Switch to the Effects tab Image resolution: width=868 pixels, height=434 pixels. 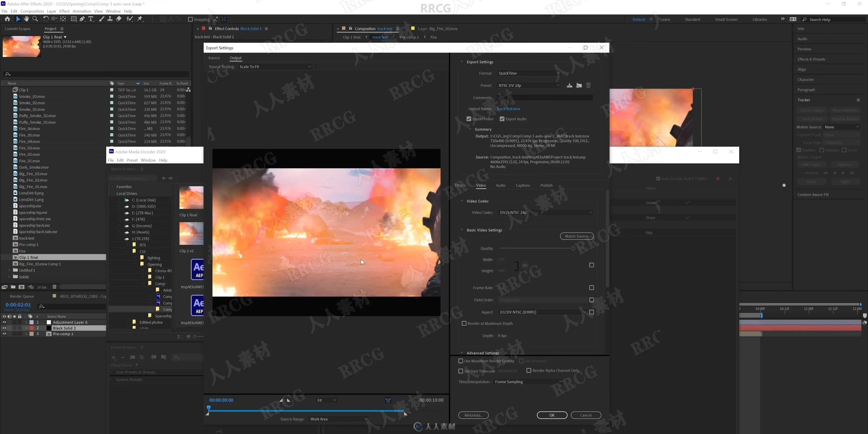(x=460, y=185)
